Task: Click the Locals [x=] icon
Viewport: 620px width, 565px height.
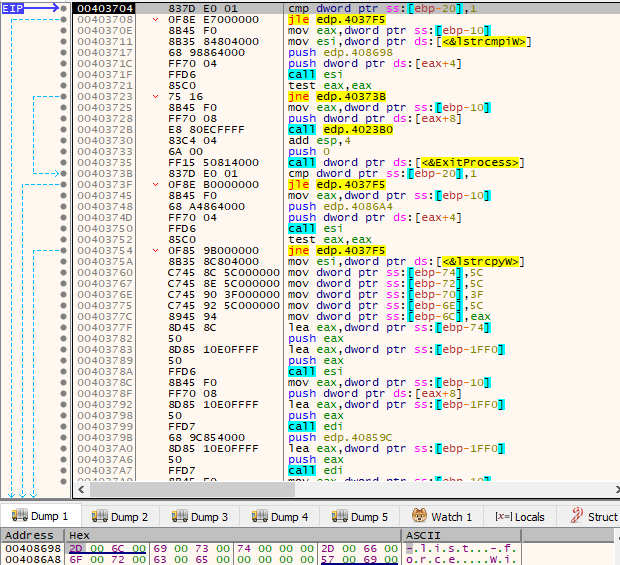Action: (x=503, y=516)
